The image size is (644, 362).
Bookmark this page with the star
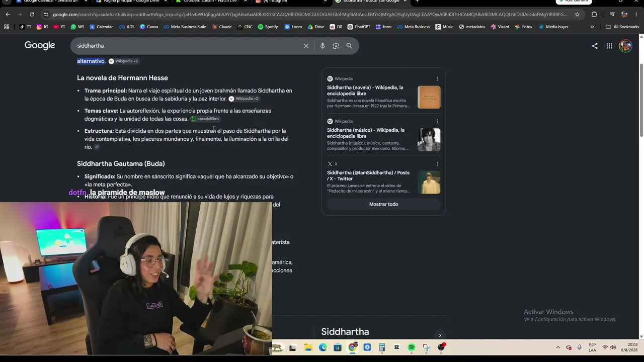tap(577, 15)
